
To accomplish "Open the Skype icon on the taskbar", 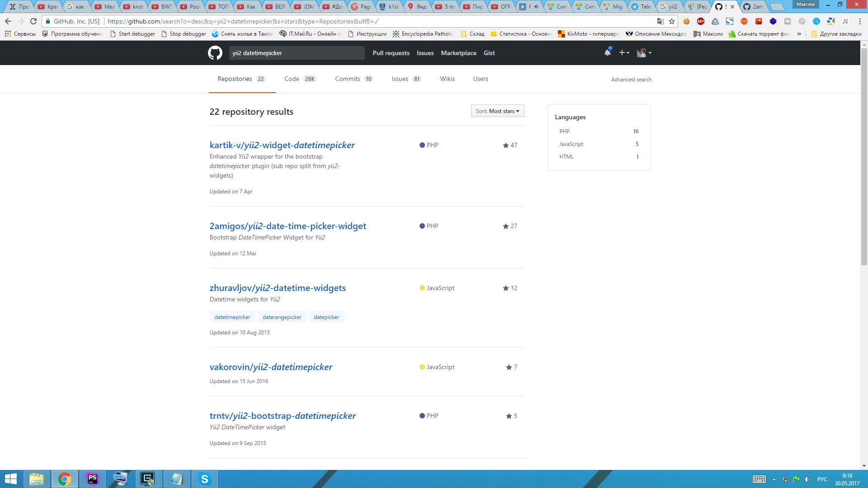I will coord(204,479).
